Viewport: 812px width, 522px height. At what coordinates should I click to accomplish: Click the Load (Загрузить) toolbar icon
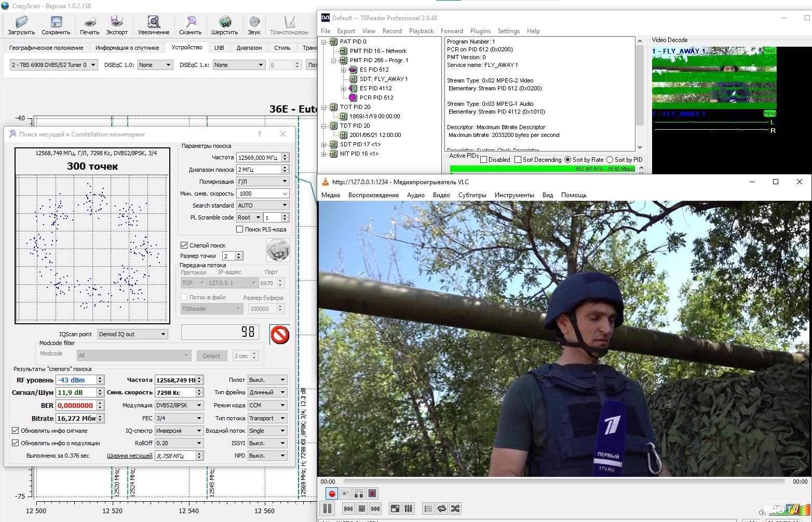[x=21, y=25]
